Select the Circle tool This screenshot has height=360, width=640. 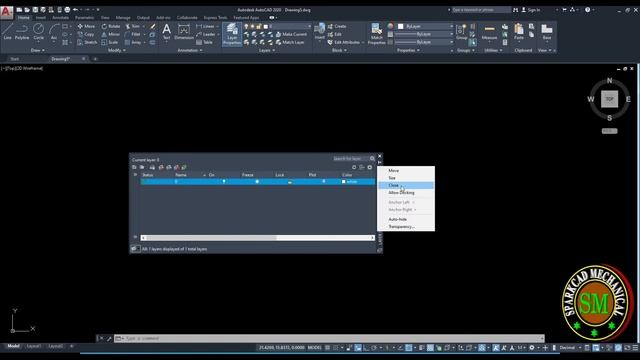[x=38, y=31]
